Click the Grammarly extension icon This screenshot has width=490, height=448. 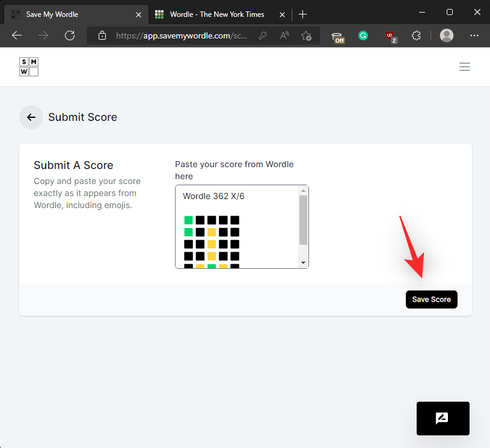coord(363,35)
